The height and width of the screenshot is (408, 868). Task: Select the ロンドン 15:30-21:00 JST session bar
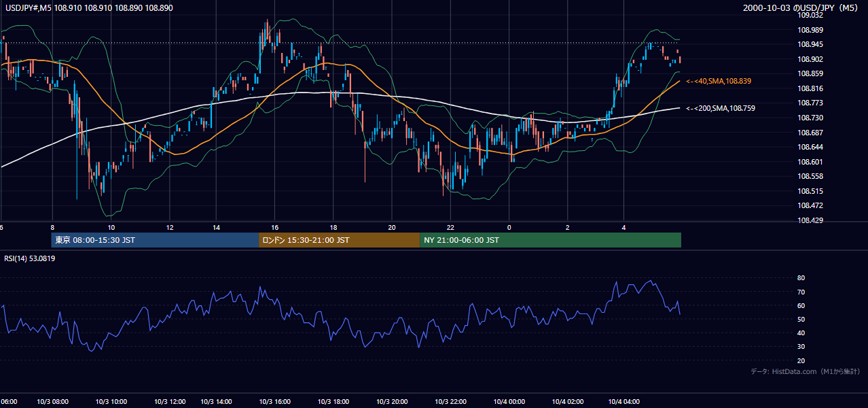point(339,240)
